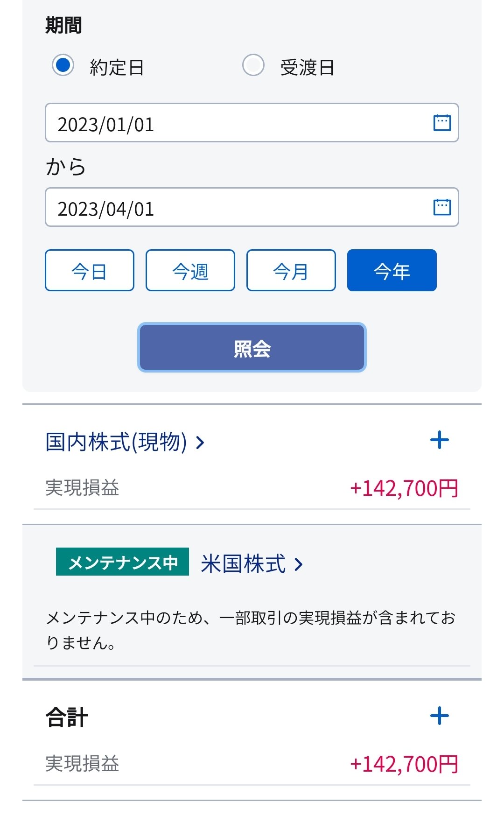Screen dimensions: 504x816
Task: Open calendar icon for start date 2023/01/01
Action: [x=442, y=123]
